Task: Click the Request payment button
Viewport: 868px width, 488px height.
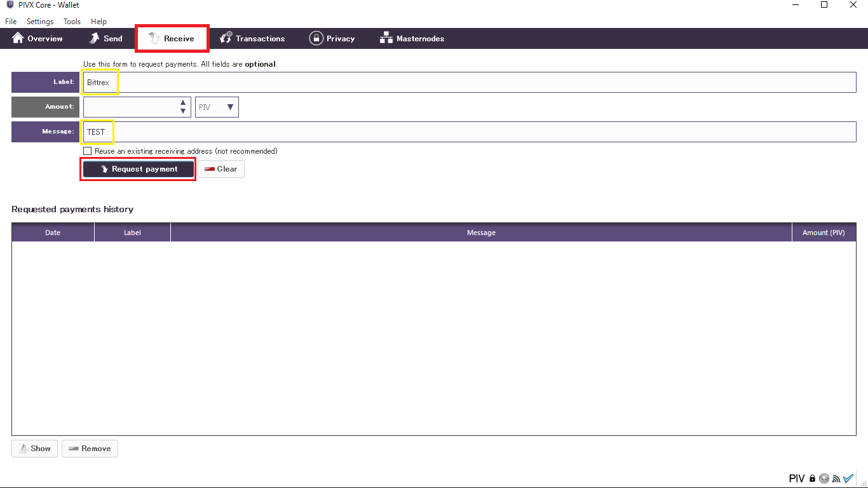Action: coord(139,169)
